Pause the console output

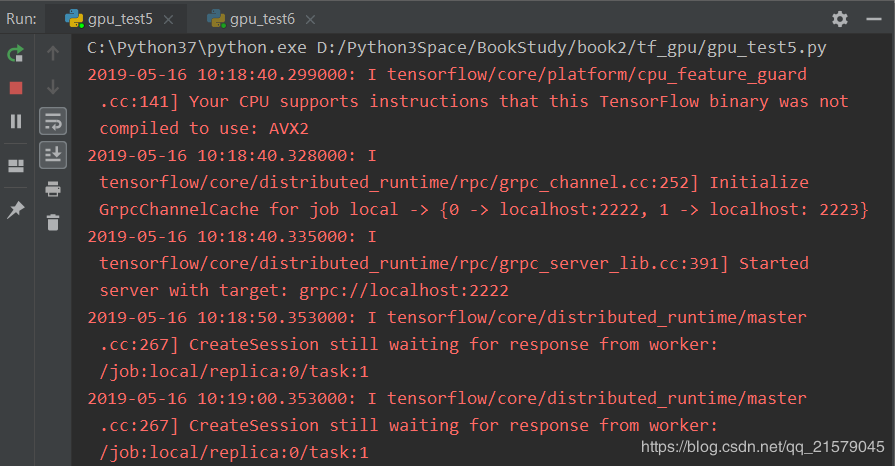16,121
